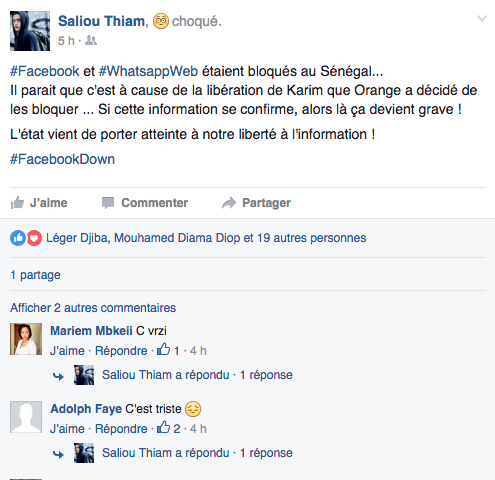
Task: Like Adolph Faye's comment with J'aime
Action: 67,429
